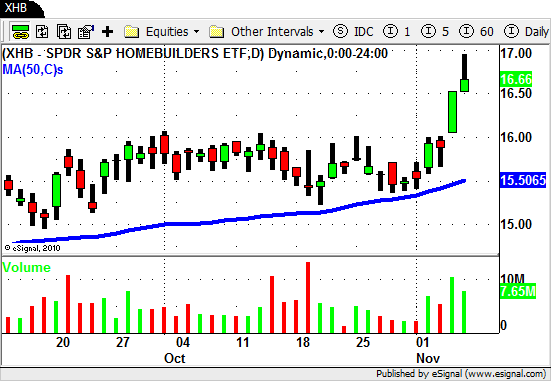Screen dimensions: 551x381
Task: Click the black plus toolbar icon
Action: [108, 32]
